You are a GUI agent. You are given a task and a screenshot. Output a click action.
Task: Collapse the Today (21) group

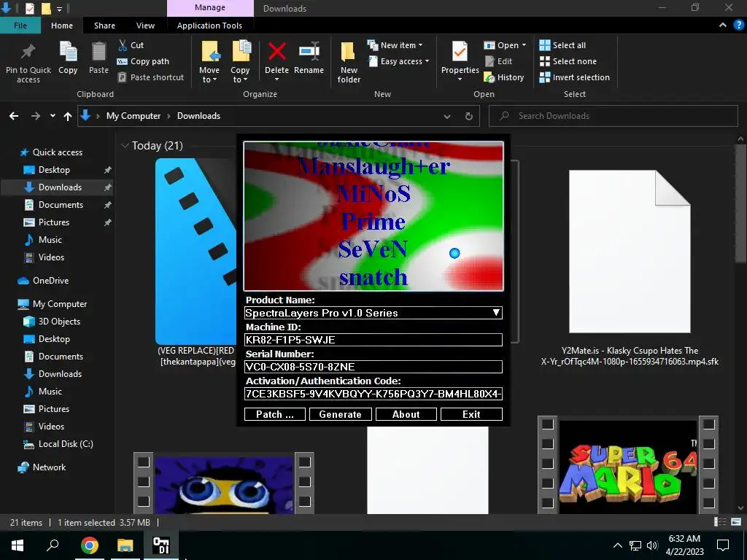click(x=125, y=146)
